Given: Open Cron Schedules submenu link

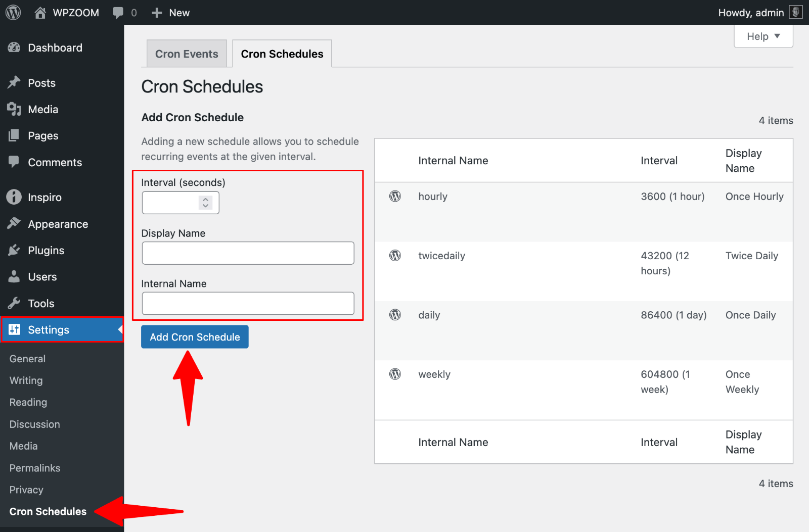Looking at the screenshot, I should [48, 511].
